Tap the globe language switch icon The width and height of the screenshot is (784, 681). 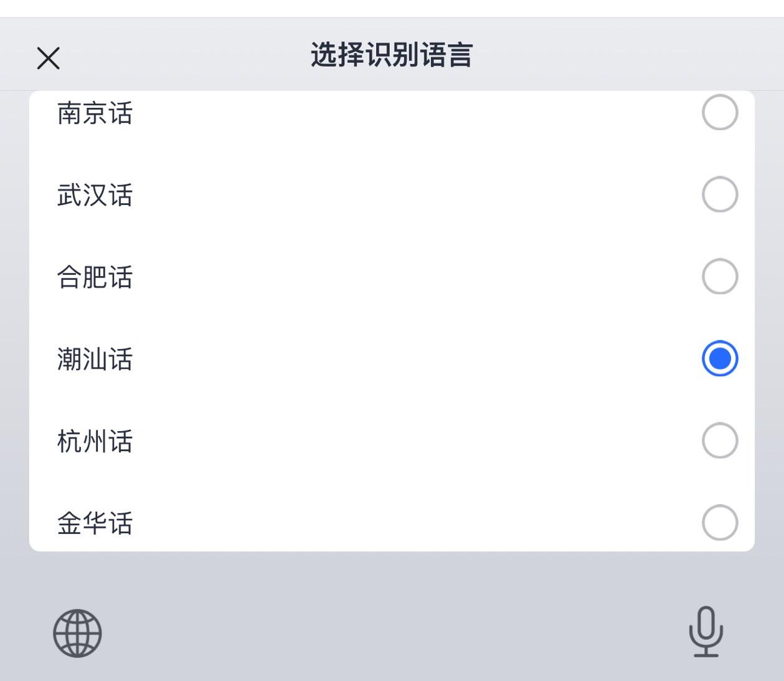point(77,633)
